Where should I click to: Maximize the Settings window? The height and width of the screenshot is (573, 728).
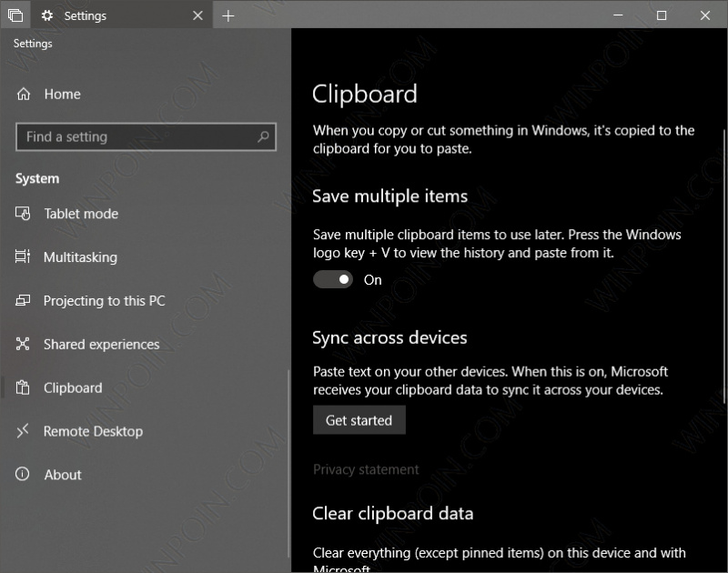[662, 15]
